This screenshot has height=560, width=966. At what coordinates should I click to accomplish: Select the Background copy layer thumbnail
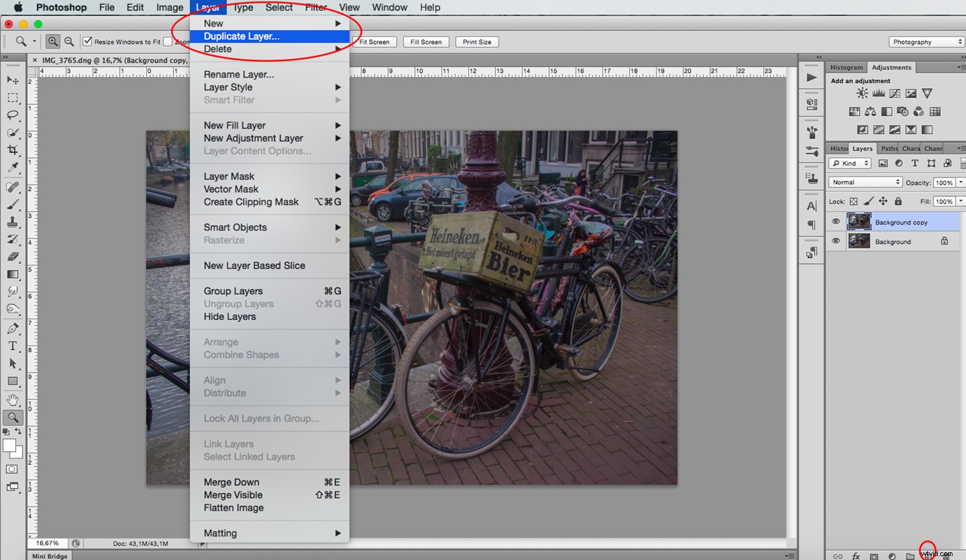tap(859, 221)
